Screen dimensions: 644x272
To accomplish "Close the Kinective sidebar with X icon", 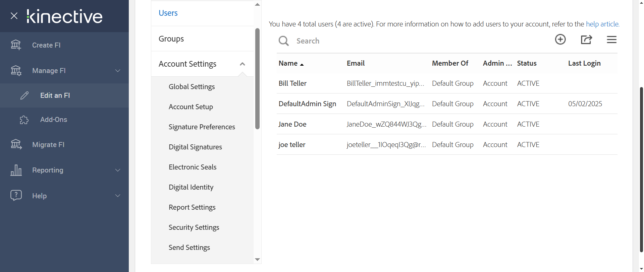I will [x=14, y=16].
